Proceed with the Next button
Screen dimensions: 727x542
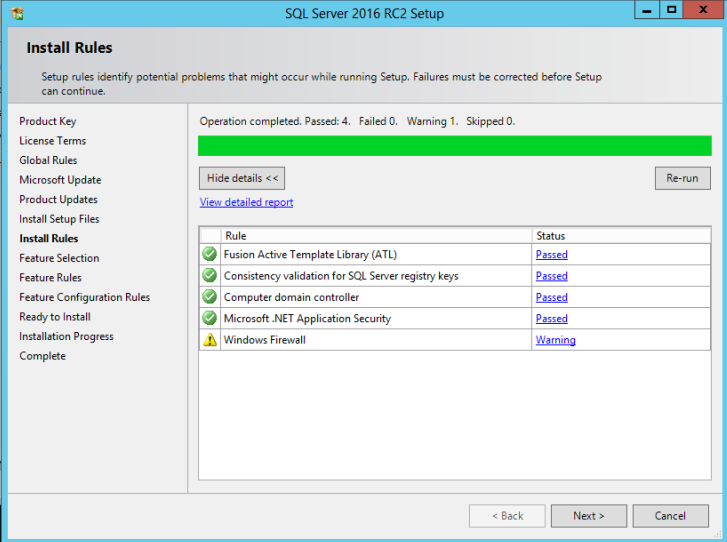589,516
